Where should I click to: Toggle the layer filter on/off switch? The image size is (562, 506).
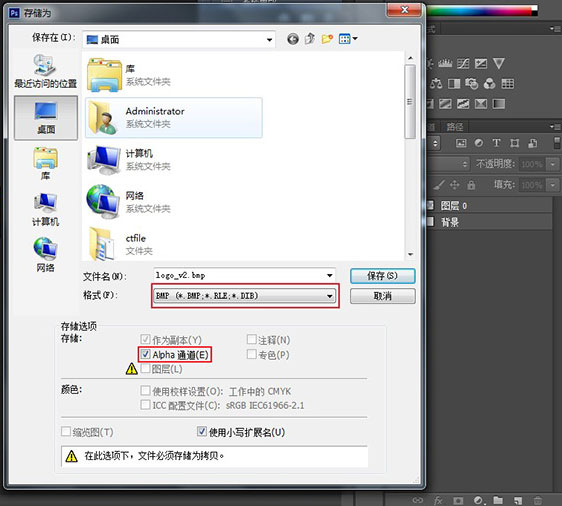(x=557, y=143)
